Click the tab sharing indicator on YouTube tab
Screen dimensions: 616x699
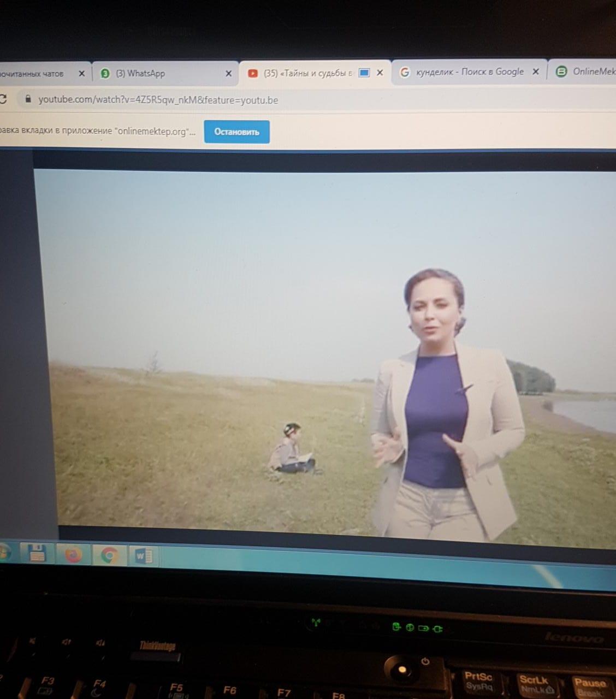[364, 73]
